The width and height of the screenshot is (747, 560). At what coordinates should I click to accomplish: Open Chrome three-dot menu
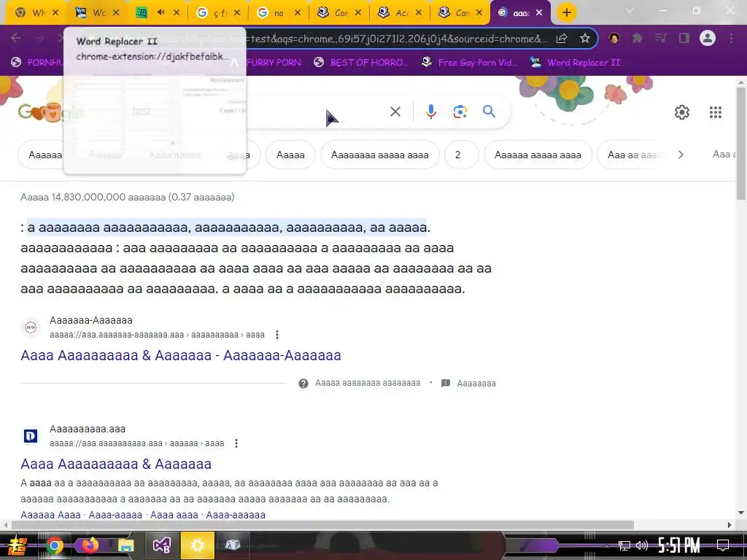point(731,38)
